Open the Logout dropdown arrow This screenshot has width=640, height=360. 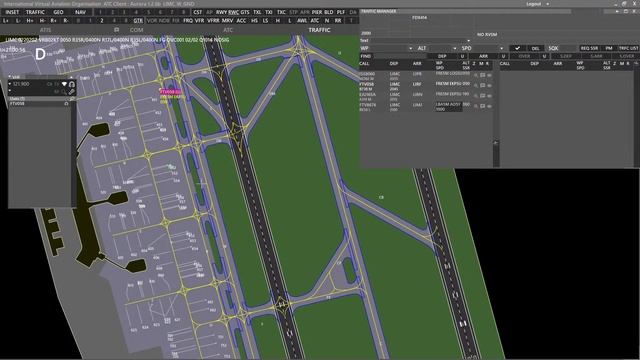547,4
